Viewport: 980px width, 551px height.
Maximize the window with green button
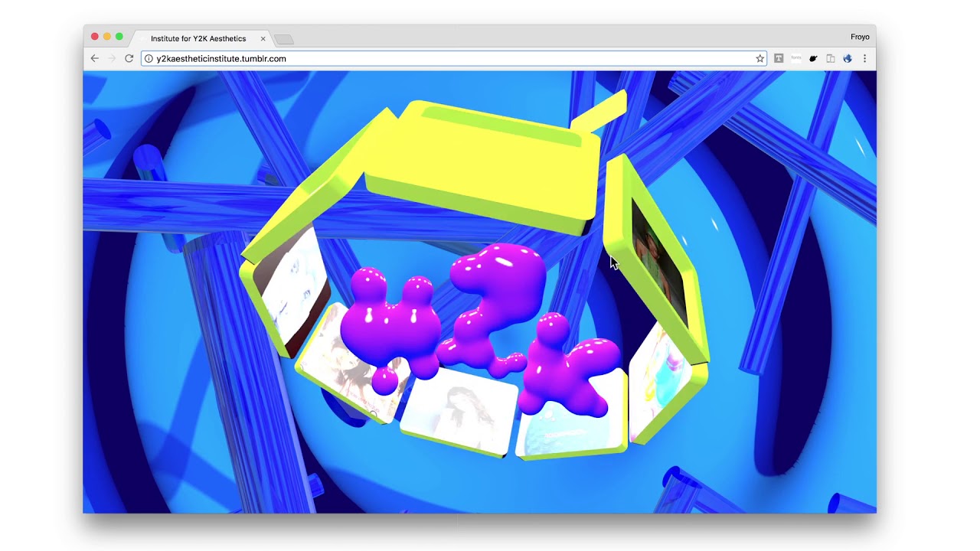coord(119,37)
